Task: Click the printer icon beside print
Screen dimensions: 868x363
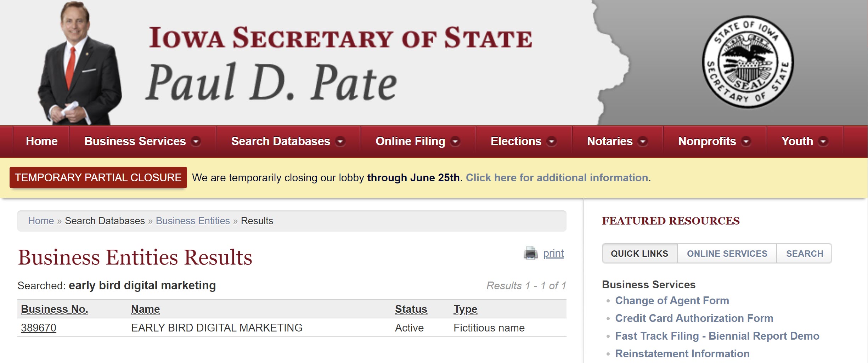Action: click(530, 253)
